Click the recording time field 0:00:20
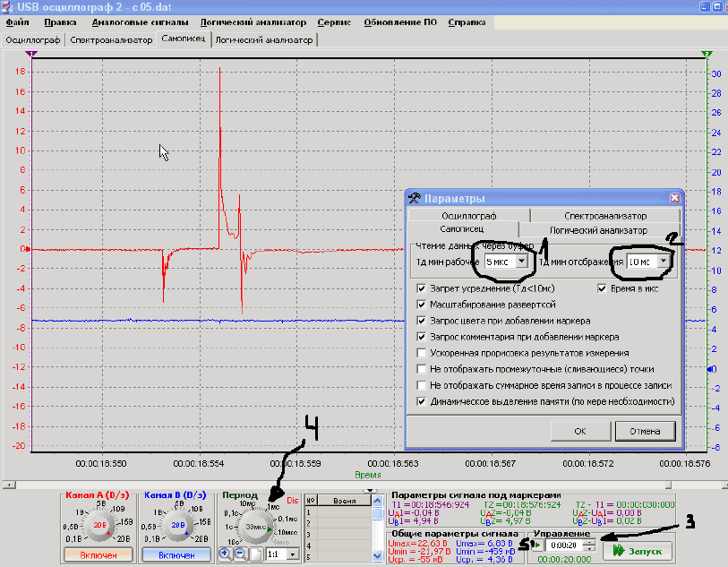 (564, 546)
